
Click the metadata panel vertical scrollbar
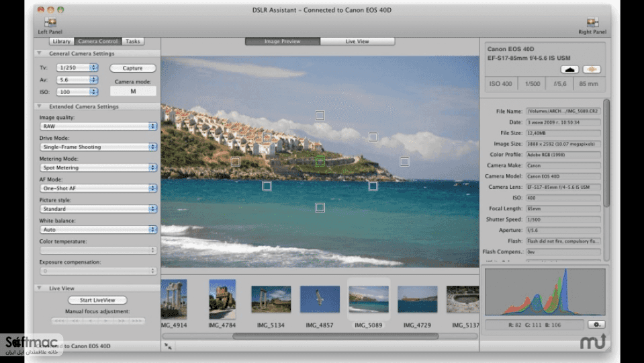606,153
